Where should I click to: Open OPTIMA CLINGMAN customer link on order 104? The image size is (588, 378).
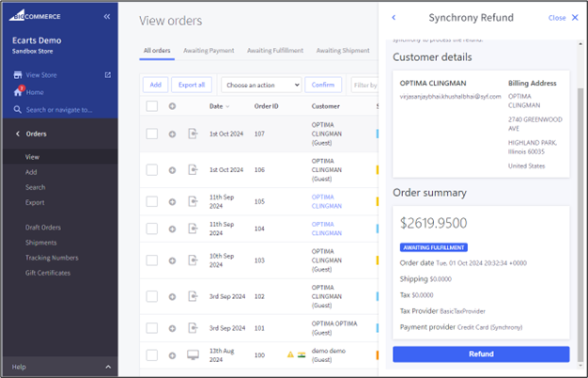[x=327, y=228]
